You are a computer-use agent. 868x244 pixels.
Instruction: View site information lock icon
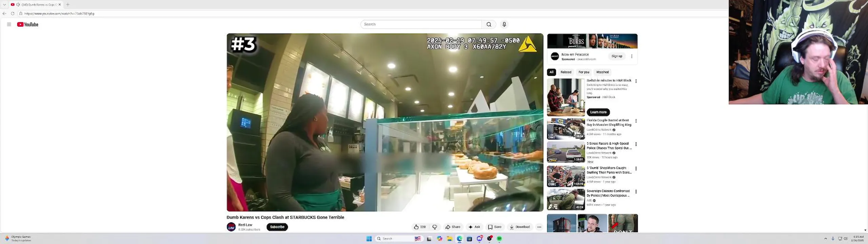coord(21,14)
